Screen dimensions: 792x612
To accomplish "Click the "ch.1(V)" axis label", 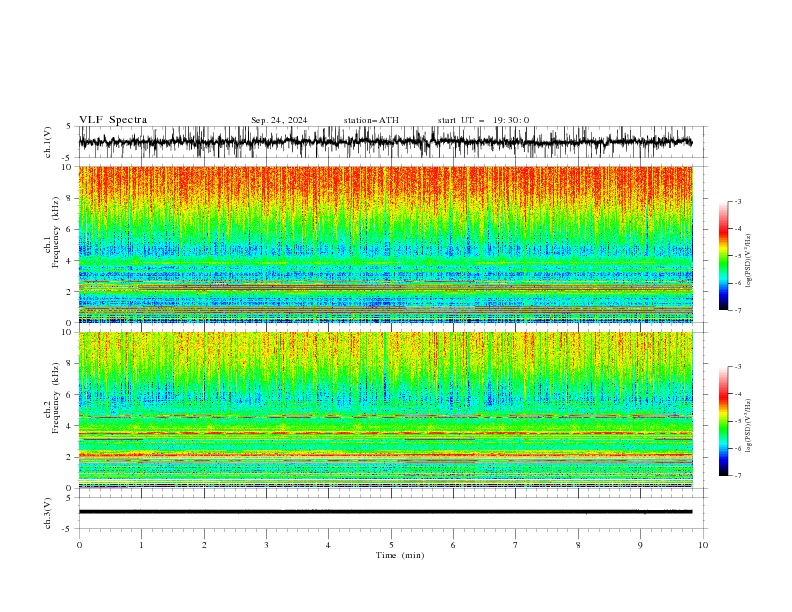I will 48,142.
